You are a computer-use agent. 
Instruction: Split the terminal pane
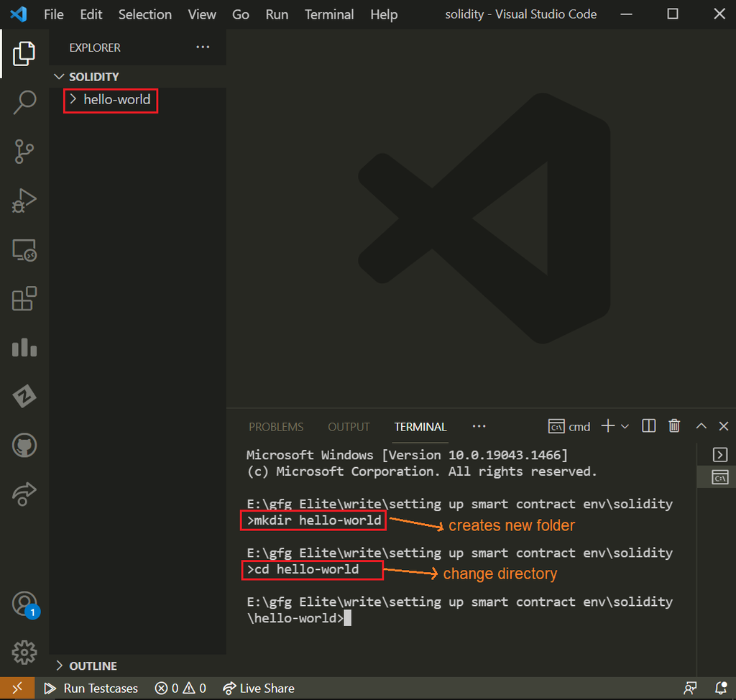point(648,426)
